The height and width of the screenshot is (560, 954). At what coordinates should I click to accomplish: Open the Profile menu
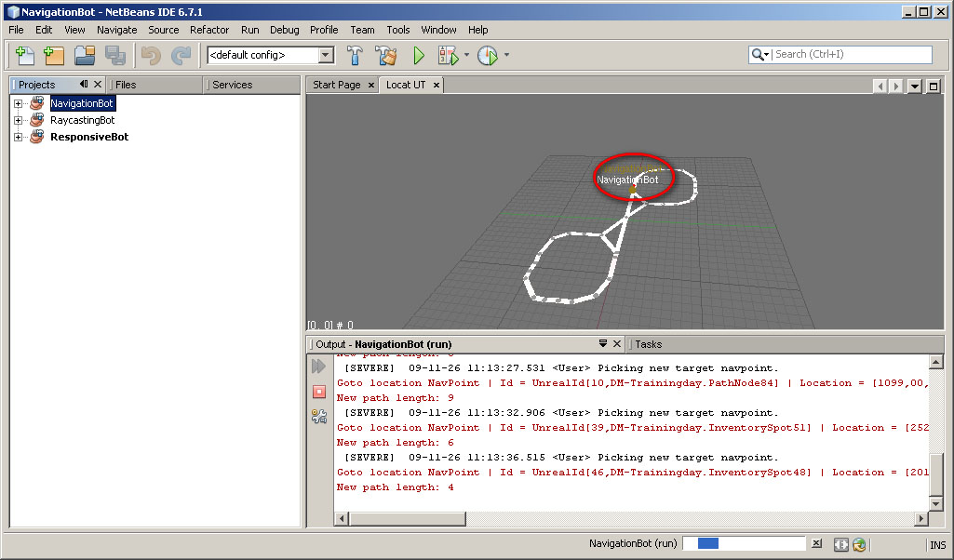[x=324, y=30]
